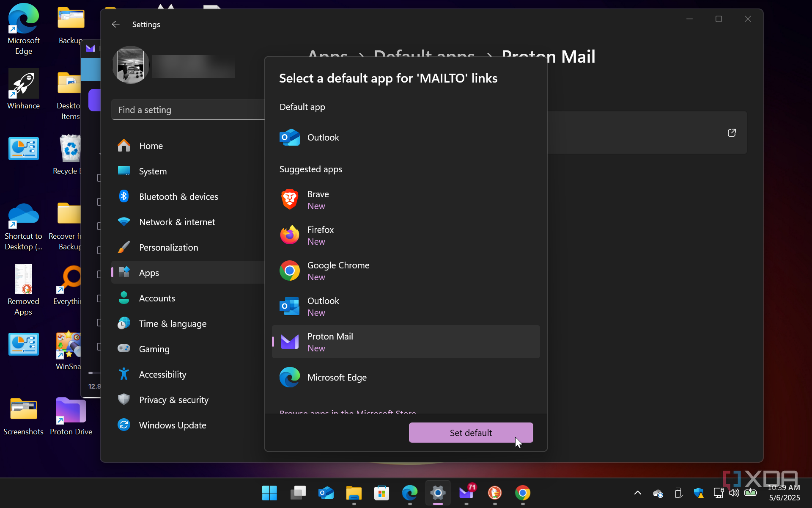Select the Proton Drive desktop icon
The width and height of the screenshot is (812, 508).
tap(71, 416)
